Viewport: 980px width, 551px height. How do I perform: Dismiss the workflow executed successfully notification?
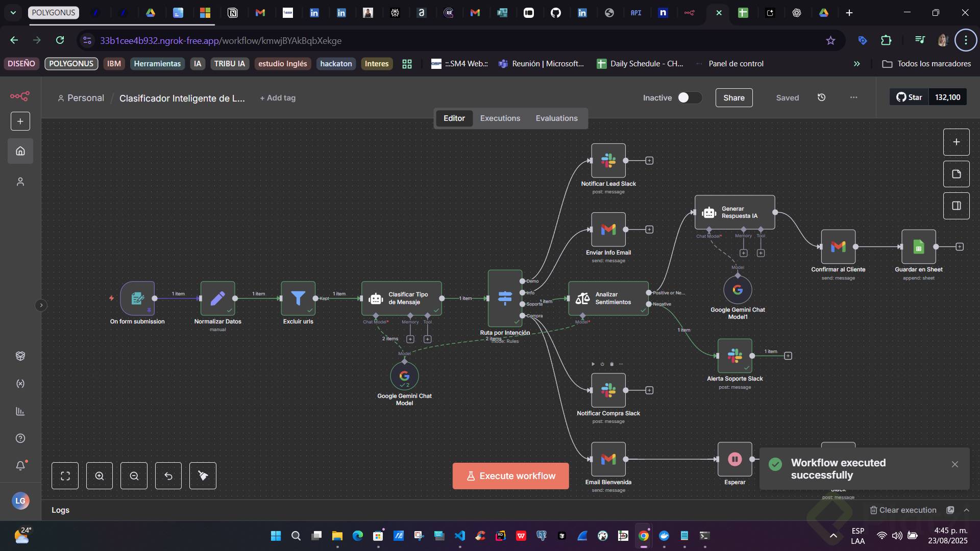tap(954, 464)
